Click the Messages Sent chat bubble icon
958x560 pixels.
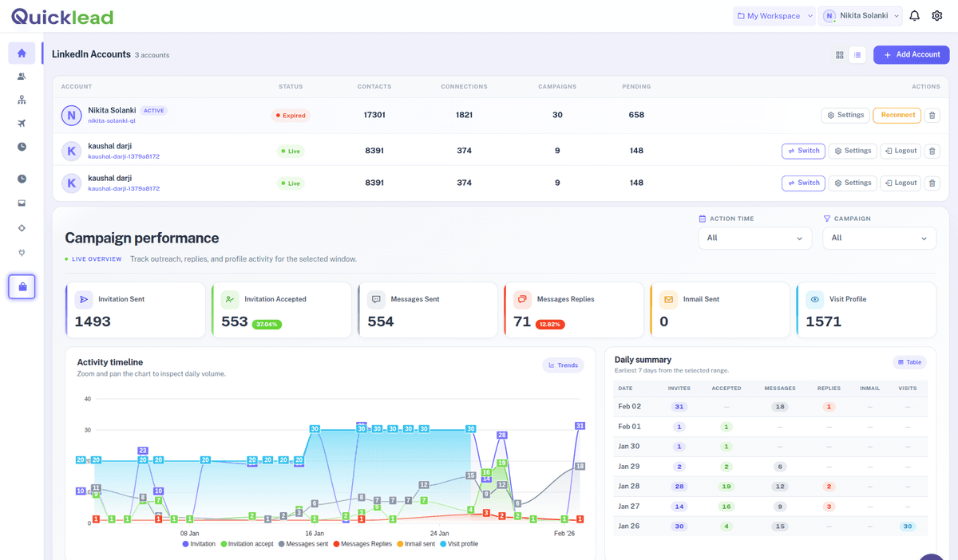(376, 299)
